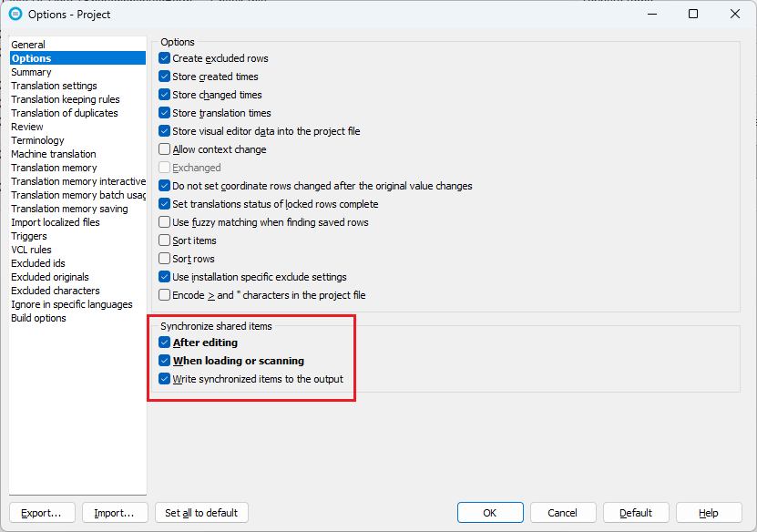Close the Options - Project window
Image resolution: width=757 pixels, height=532 pixels.
735,14
